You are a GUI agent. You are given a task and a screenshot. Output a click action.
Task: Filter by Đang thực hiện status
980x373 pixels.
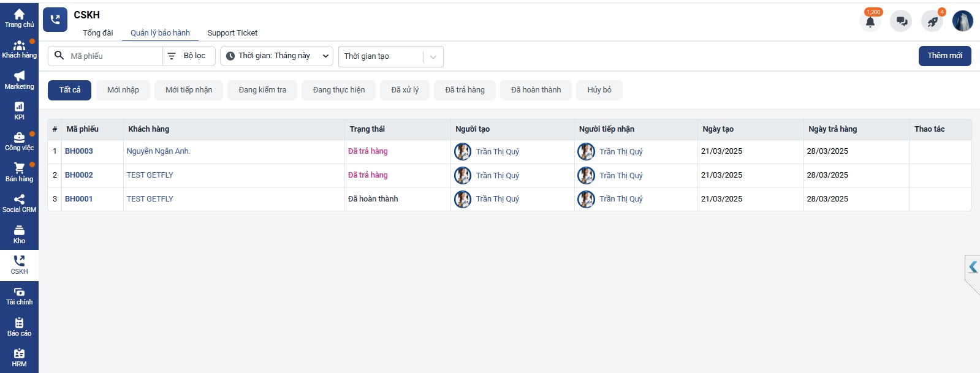[339, 90]
